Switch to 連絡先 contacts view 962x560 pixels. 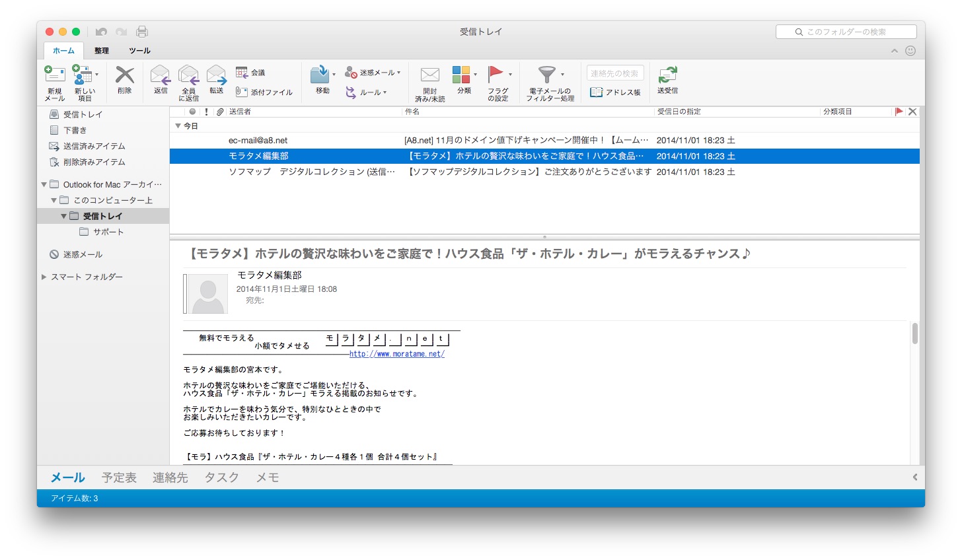(170, 477)
